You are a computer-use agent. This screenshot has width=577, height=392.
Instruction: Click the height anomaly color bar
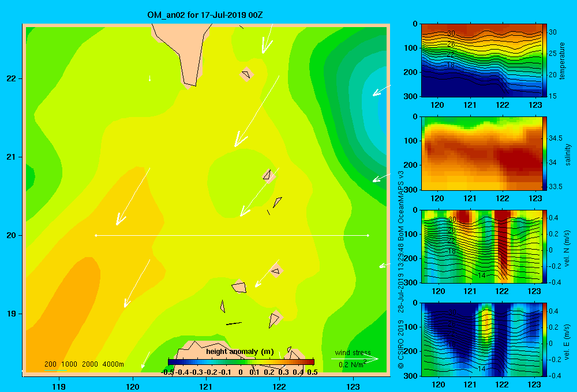(241, 361)
